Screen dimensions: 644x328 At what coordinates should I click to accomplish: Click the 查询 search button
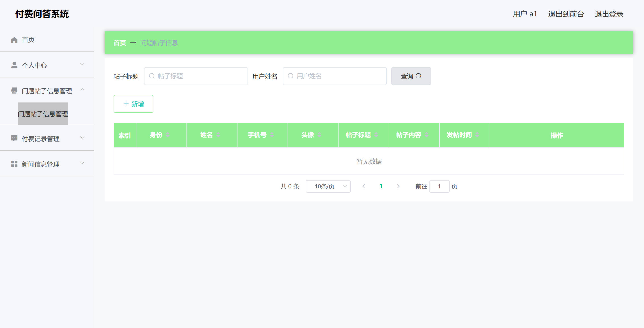411,76
